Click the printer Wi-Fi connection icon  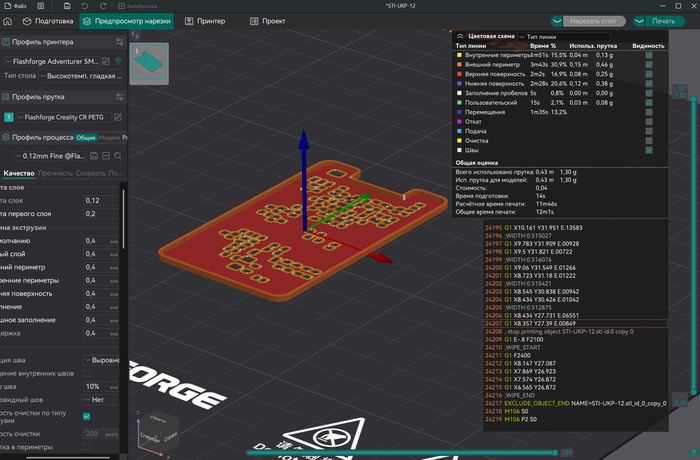[118, 62]
